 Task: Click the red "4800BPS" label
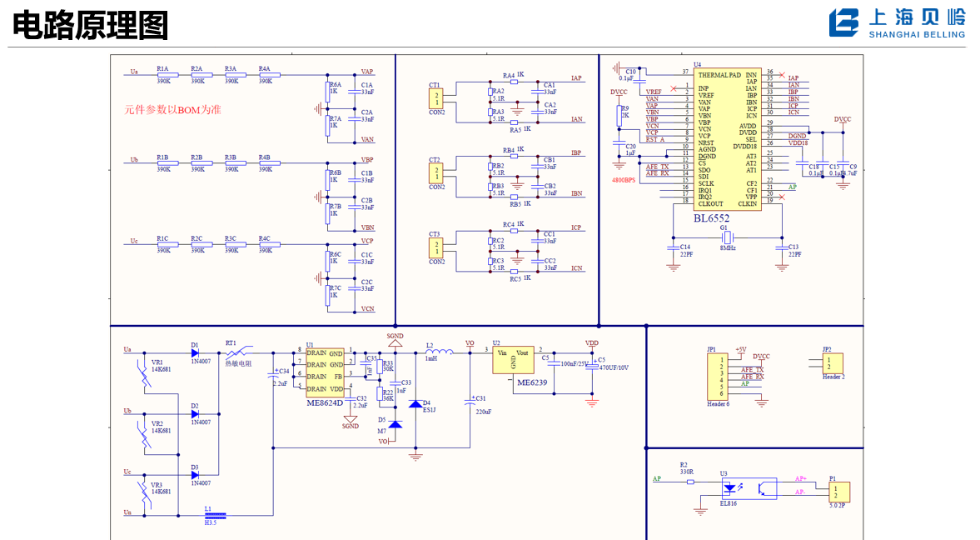coord(623,180)
